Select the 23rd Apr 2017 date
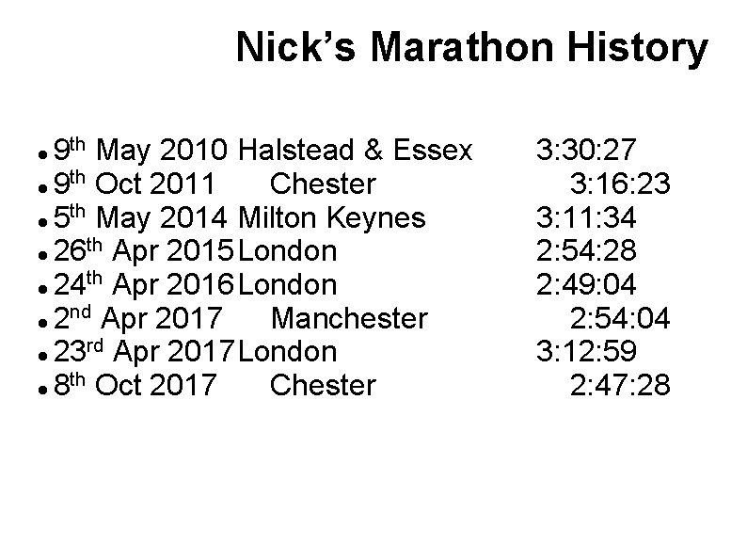 point(144,351)
